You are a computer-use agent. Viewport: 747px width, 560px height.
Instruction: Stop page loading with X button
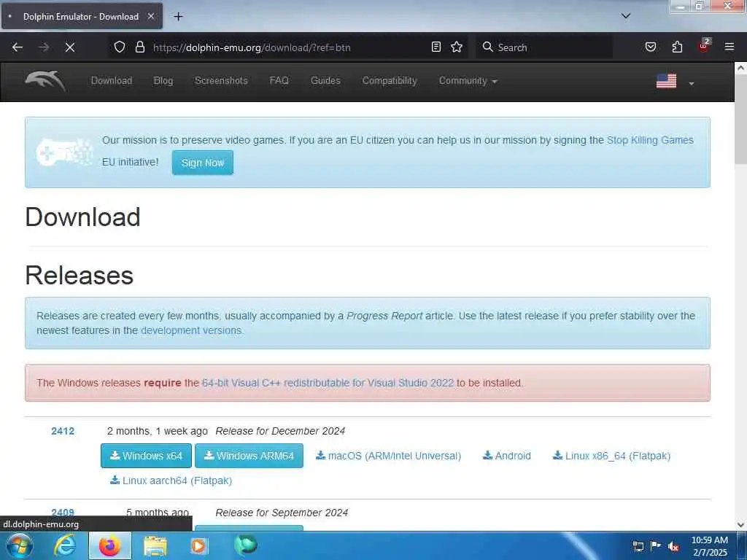70,47
